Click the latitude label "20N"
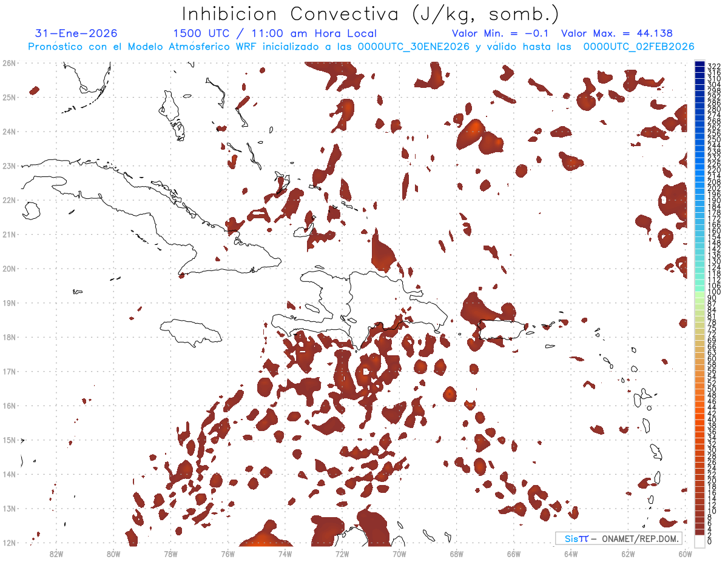Viewport: 728px width, 562px height. click(9, 268)
